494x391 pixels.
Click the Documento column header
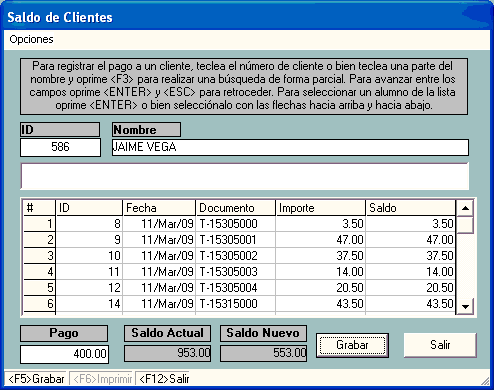[236, 208]
